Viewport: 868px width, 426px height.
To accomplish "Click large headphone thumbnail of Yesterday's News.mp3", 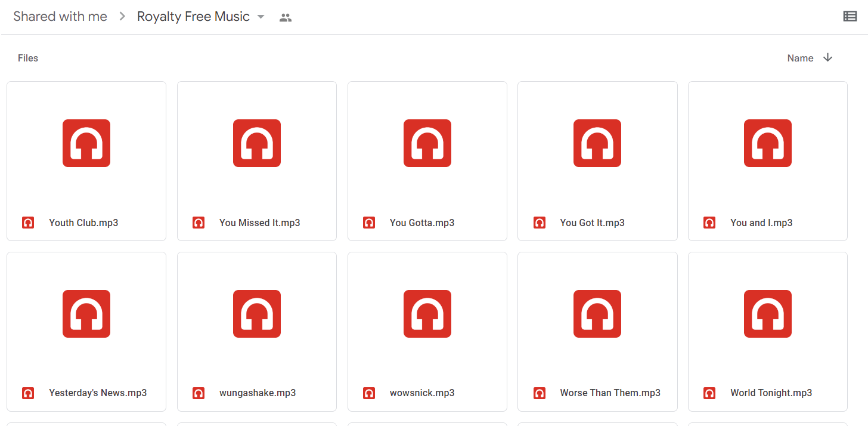I will pos(86,314).
